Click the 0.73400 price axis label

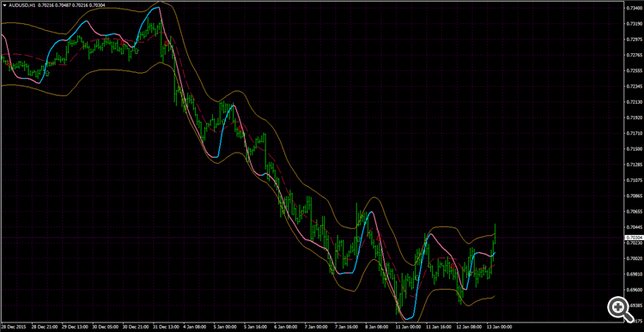635,9
